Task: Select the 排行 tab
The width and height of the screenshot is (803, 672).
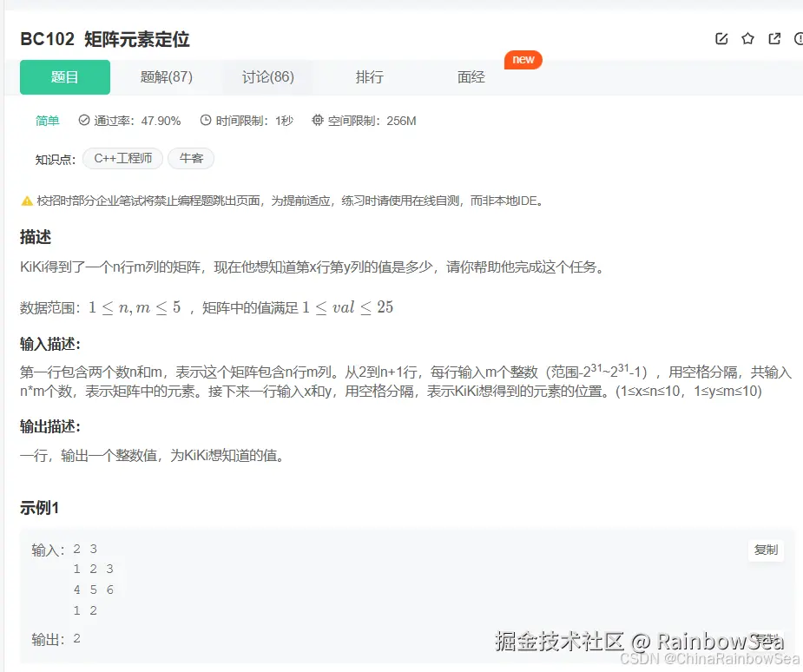Action: point(369,76)
